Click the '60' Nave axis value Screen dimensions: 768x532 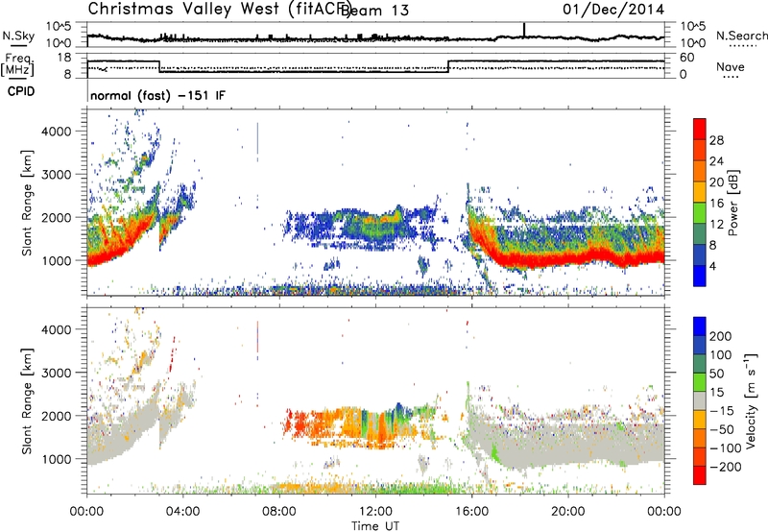pyautogui.click(x=687, y=58)
